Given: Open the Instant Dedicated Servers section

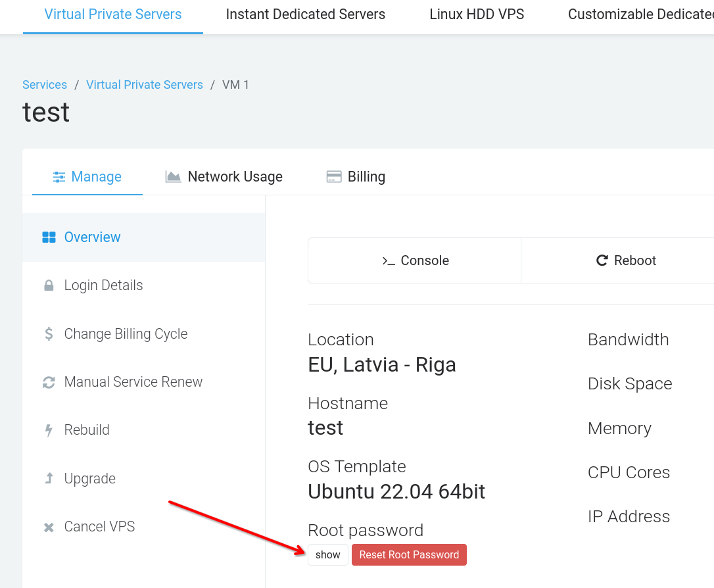Looking at the screenshot, I should 305,14.
